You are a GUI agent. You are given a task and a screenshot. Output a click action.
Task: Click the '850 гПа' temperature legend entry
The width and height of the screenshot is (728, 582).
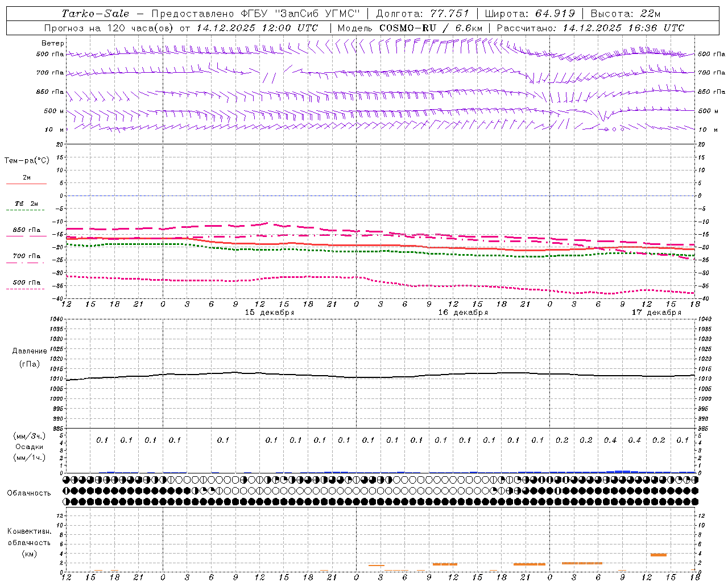click(x=27, y=230)
